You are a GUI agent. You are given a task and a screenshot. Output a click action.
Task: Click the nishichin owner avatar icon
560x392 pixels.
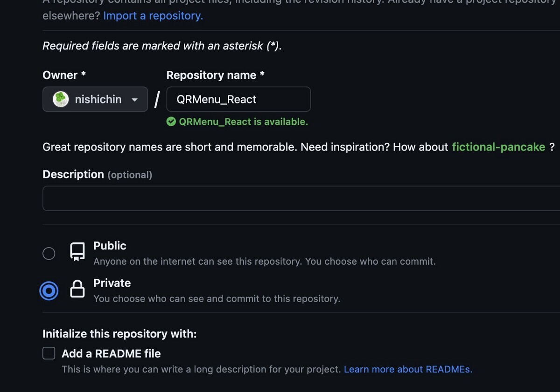click(61, 99)
